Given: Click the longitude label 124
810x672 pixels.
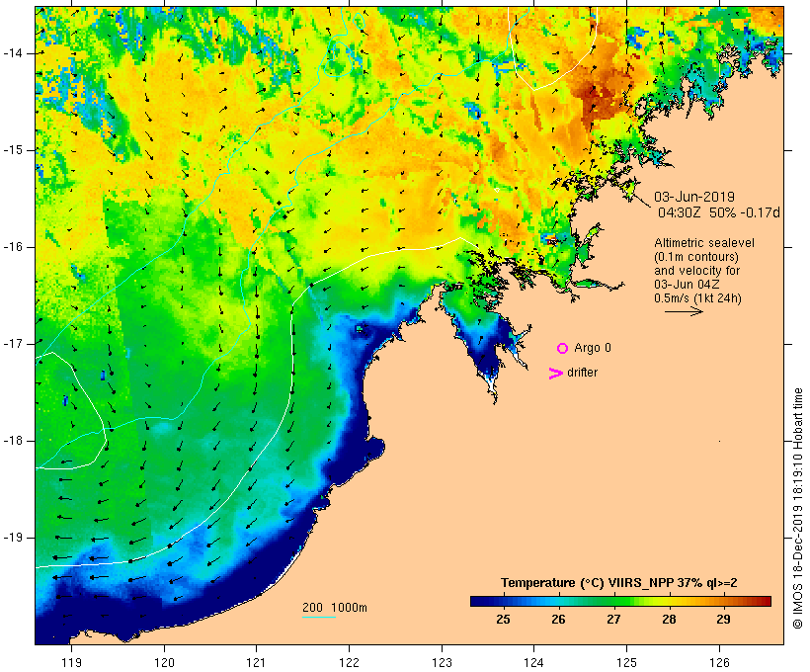Looking at the screenshot, I should (x=534, y=663).
